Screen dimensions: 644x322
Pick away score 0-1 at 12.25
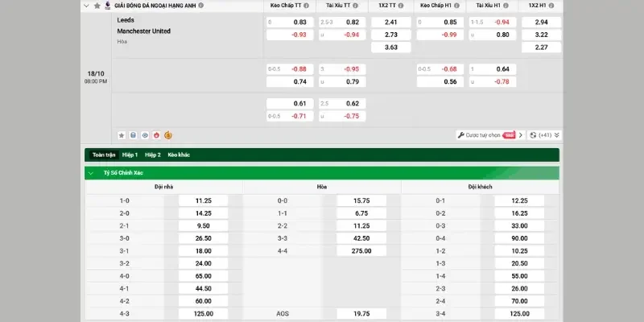pos(519,200)
